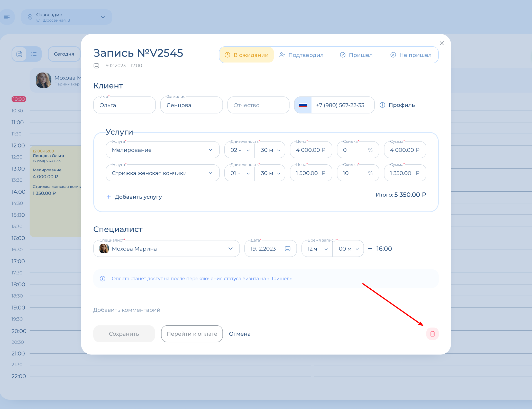Switch to calendar view icon
This screenshot has width=532, height=409.
19,54
